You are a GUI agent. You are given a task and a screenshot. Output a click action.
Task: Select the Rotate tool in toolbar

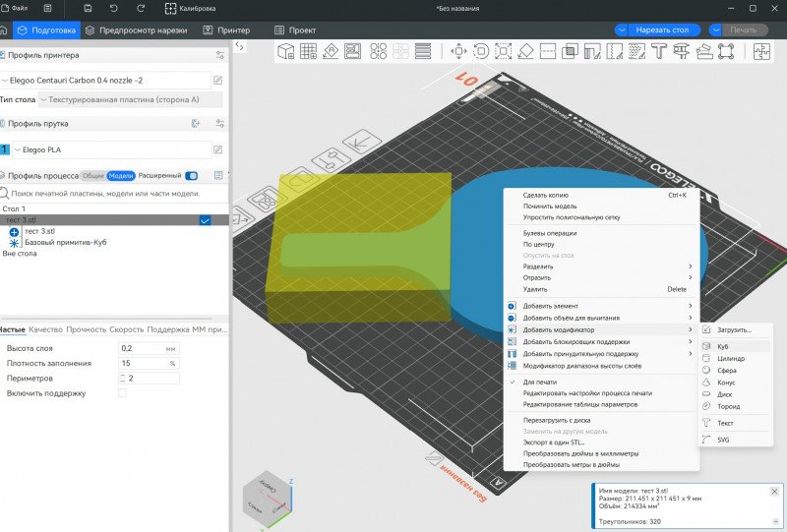[481, 51]
